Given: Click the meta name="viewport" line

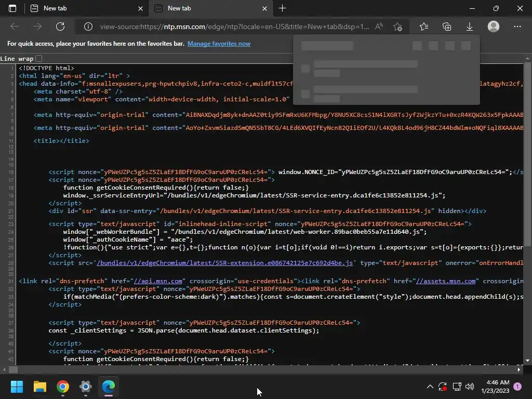Looking at the screenshot, I should click(x=162, y=99).
